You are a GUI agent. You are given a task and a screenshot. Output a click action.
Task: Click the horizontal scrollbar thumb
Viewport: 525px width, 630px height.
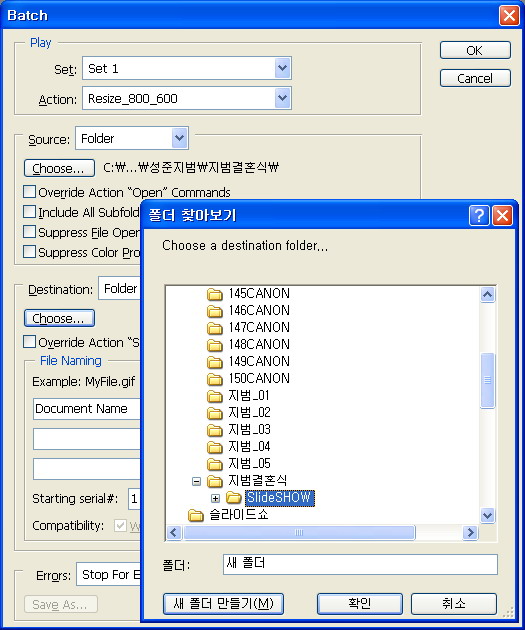299,533
